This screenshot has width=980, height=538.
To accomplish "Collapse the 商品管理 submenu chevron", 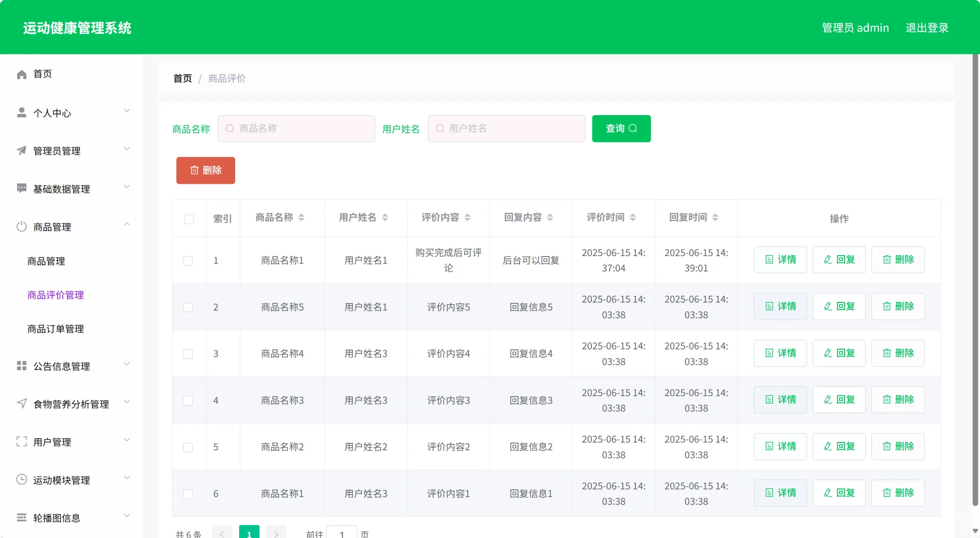I will pos(128,225).
